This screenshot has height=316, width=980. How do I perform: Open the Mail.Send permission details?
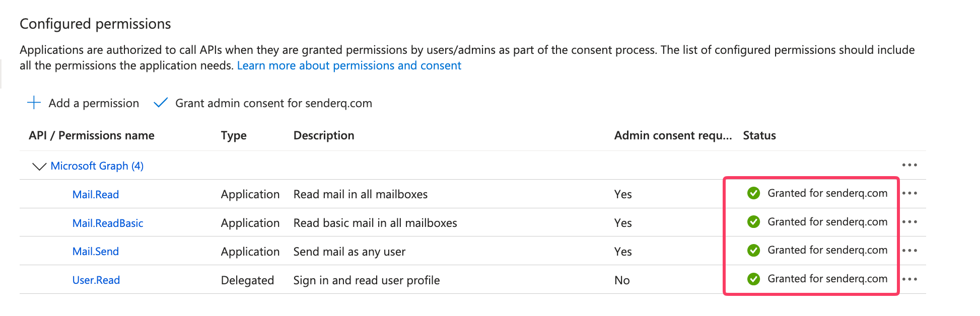(96, 252)
